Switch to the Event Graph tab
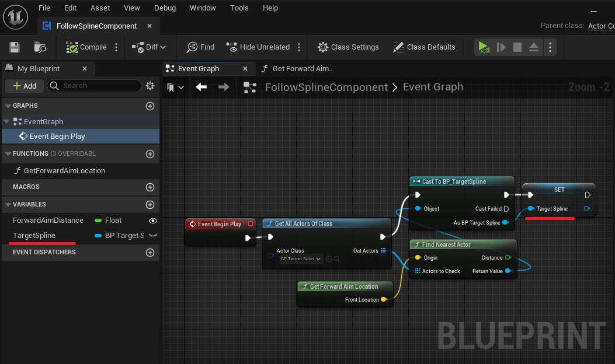Screen dimensions: 615x364 199,69
